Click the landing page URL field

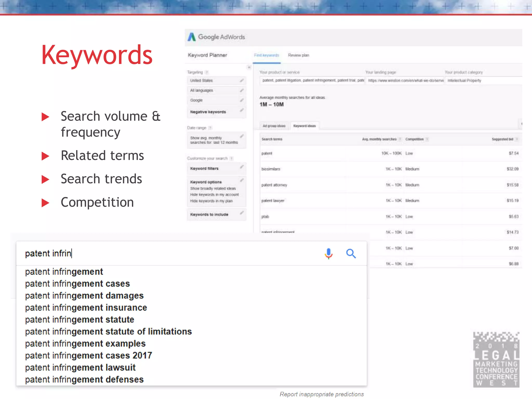[x=405, y=81]
